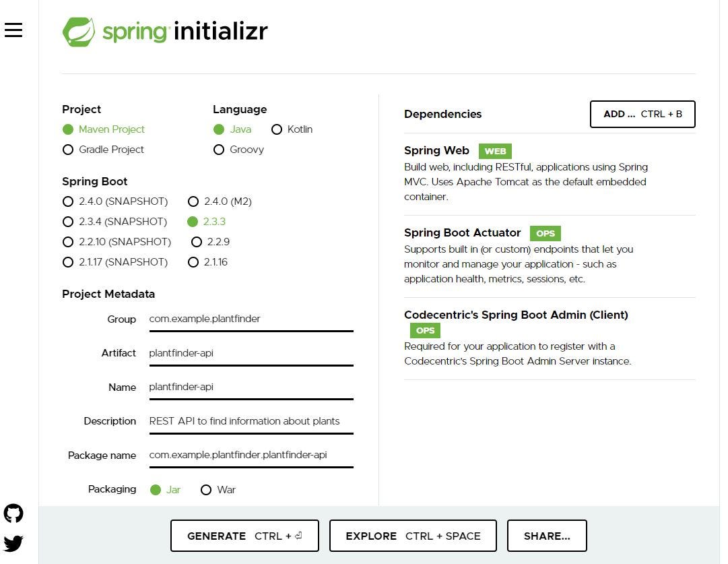Choose Kotlin as the language
The width and height of the screenshot is (728, 564).
292,129
